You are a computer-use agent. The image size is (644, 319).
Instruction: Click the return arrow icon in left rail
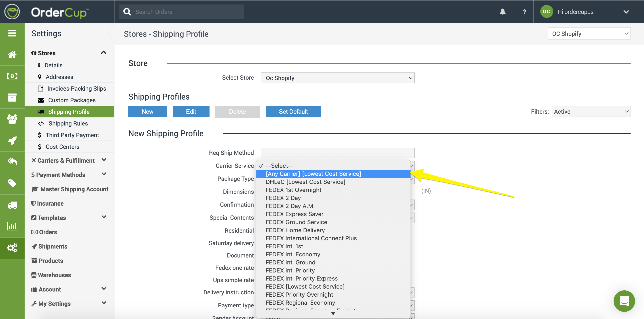click(12, 162)
